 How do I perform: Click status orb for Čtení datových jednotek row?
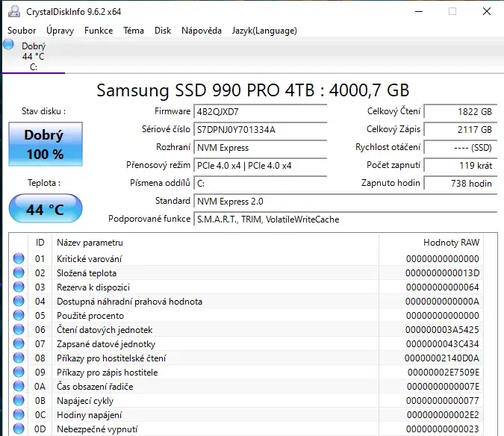pyautogui.click(x=19, y=329)
